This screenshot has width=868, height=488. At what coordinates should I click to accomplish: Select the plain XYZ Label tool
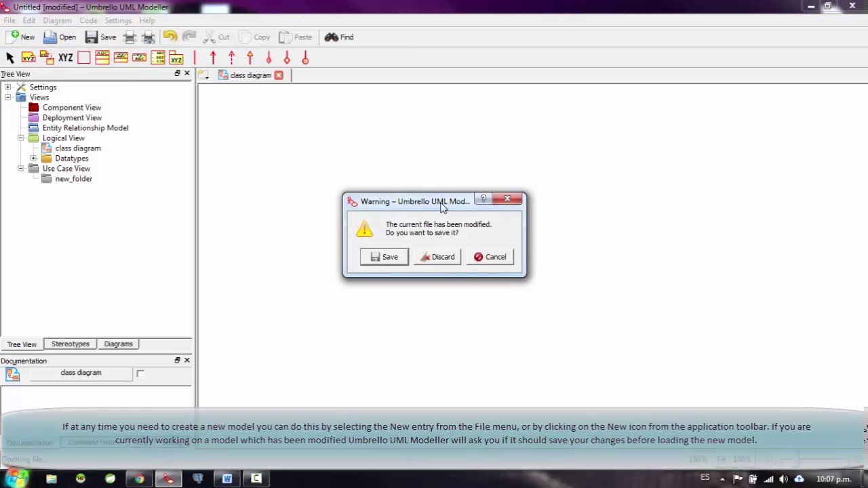point(65,58)
